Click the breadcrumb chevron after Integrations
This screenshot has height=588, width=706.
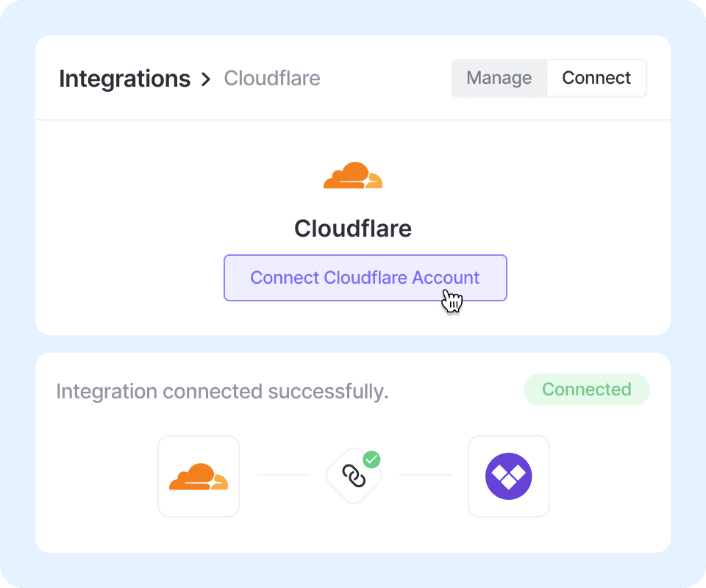click(x=206, y=79)
